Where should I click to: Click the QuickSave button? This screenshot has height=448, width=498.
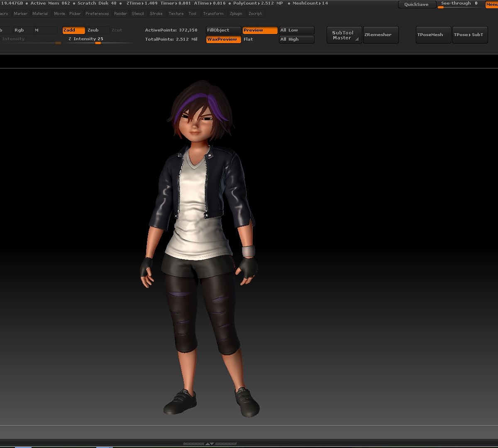tap(417, 5)
